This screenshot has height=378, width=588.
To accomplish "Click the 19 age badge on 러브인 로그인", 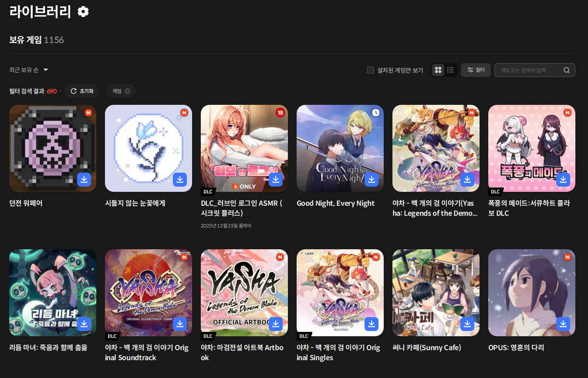I will [x=280, y=113].
